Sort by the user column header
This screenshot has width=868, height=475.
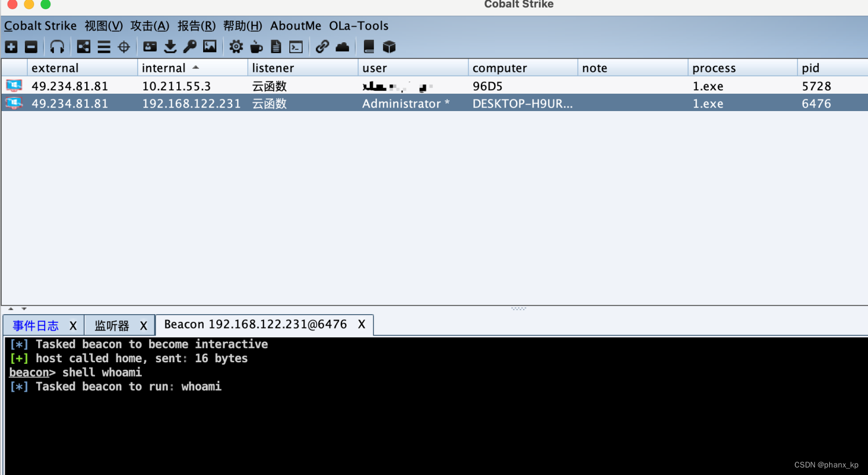click(x=413, y=68)
